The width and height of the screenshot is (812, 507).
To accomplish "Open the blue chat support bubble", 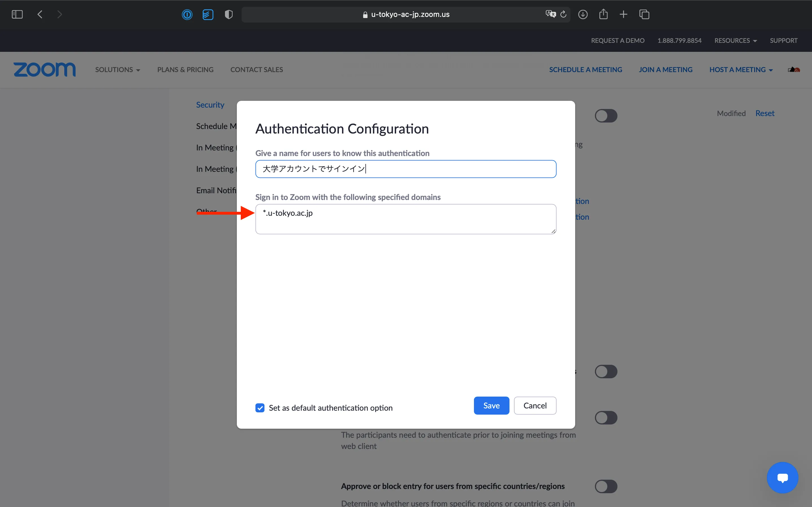I will (782, 477).
